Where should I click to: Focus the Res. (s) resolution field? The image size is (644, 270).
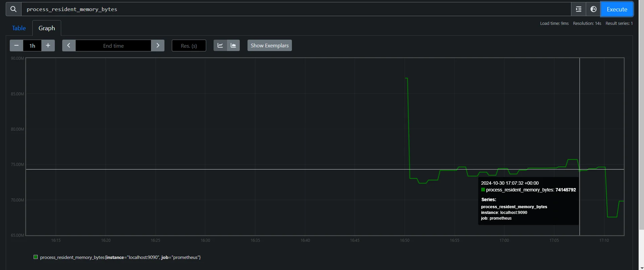(x=189, y=46)
